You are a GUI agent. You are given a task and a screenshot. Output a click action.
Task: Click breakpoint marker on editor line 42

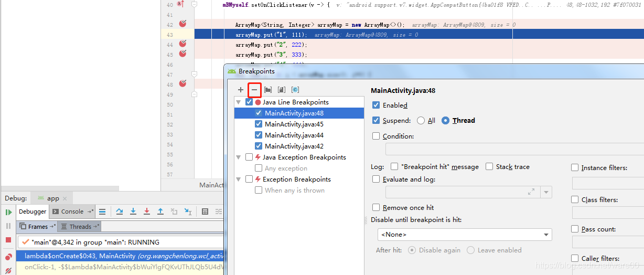click(183, 24)
